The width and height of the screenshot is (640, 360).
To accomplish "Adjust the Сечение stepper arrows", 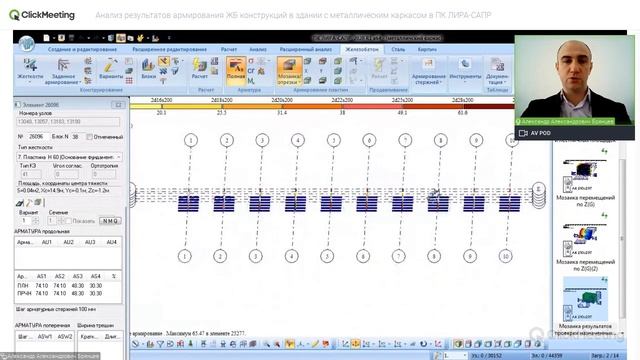I will (x=61, y=221).
